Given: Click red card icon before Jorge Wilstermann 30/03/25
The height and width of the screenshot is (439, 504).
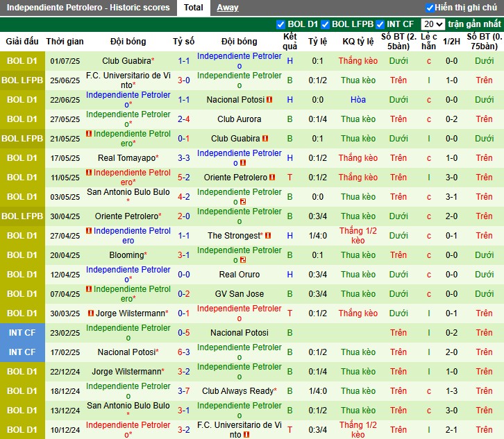Looking at the screenshot, I should (91, 313).
